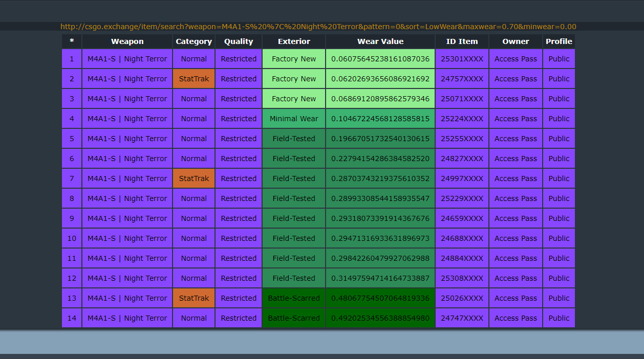
Task: Click item ID 25308XXXX
Action: (x=462, y=278)
